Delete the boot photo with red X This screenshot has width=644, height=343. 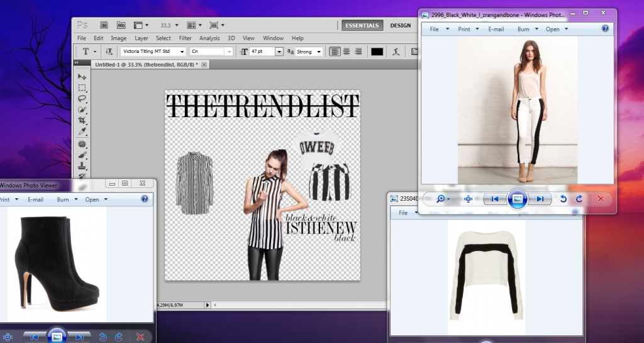140,337
